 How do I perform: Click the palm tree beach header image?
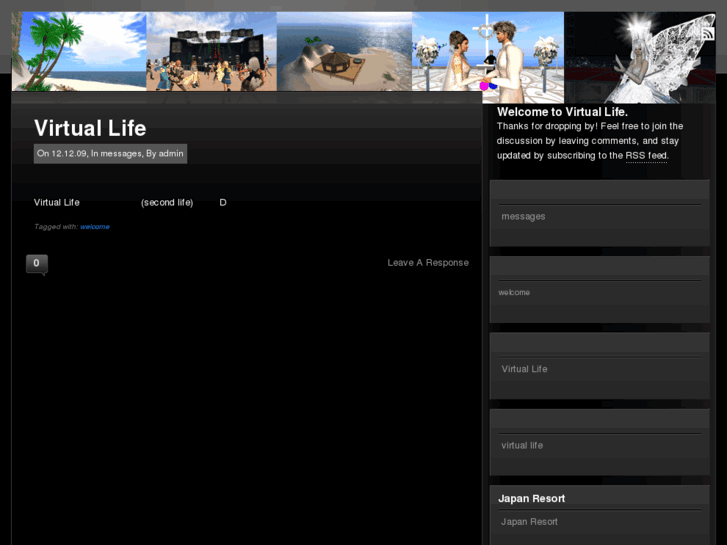click(79, 51)
